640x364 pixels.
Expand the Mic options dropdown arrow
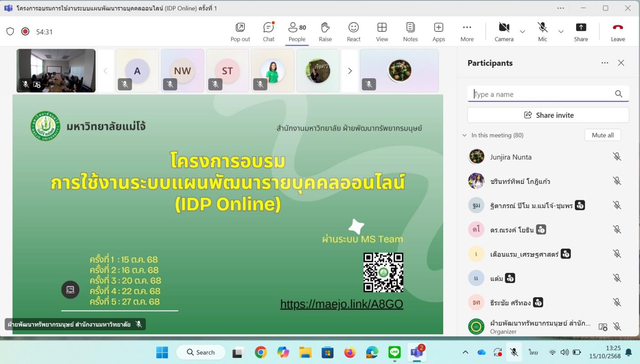point(561,32)
